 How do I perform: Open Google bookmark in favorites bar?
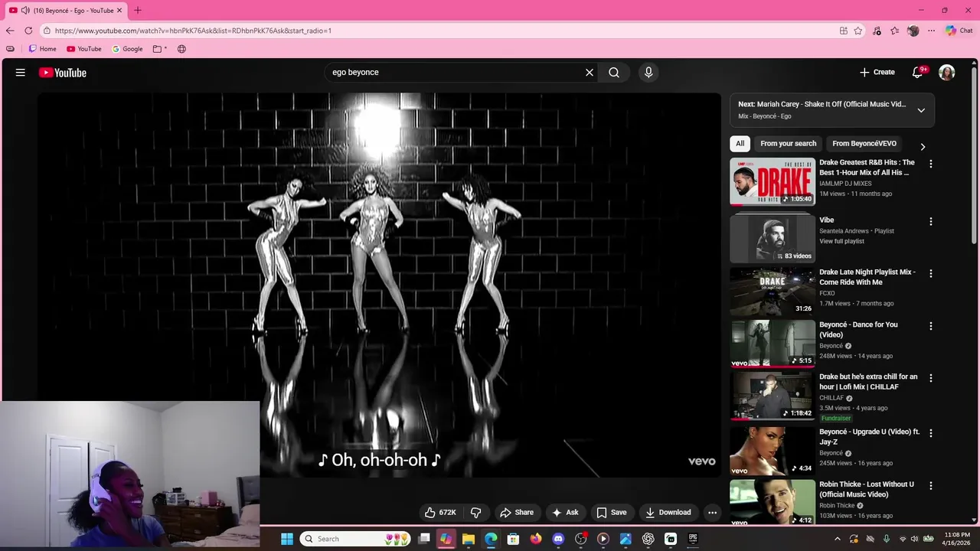tap(127, 49)
